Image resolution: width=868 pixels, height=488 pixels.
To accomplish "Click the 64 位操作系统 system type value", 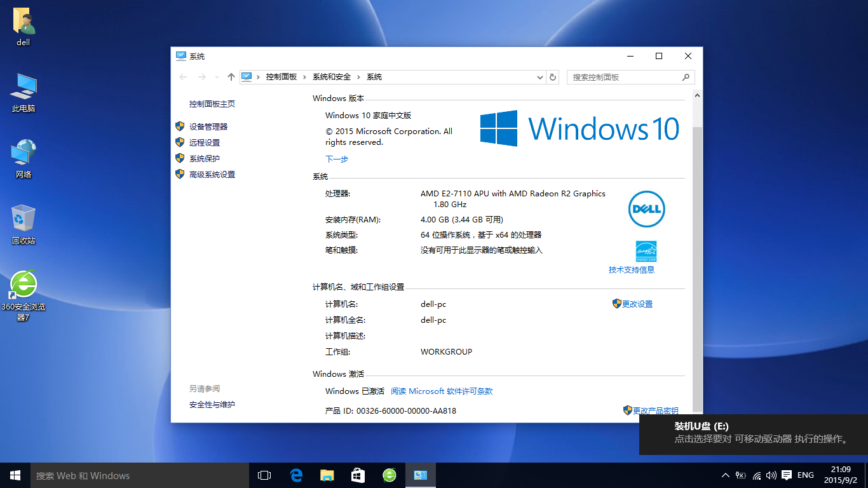I will click(x=481, y=235).
